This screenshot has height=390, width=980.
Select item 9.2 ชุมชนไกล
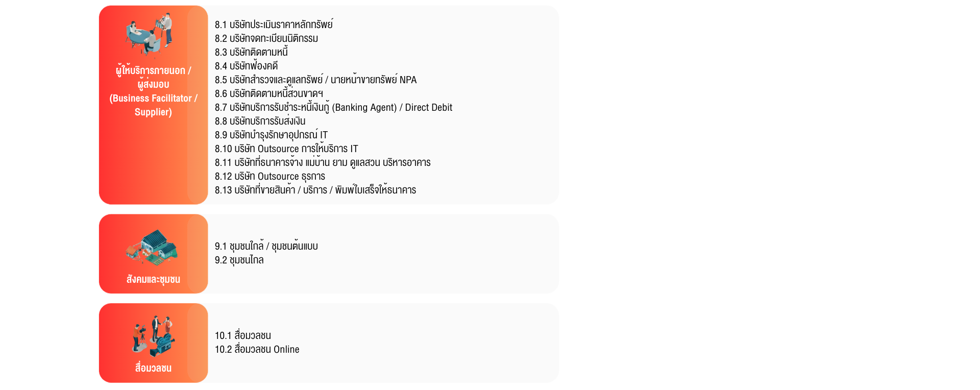coord(239,260)
